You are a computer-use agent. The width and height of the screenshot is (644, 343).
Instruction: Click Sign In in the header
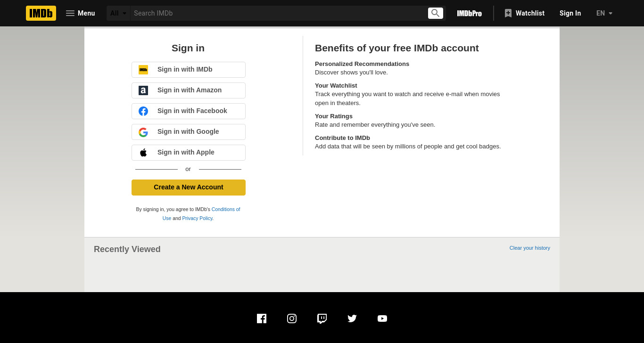coord(570,13)
